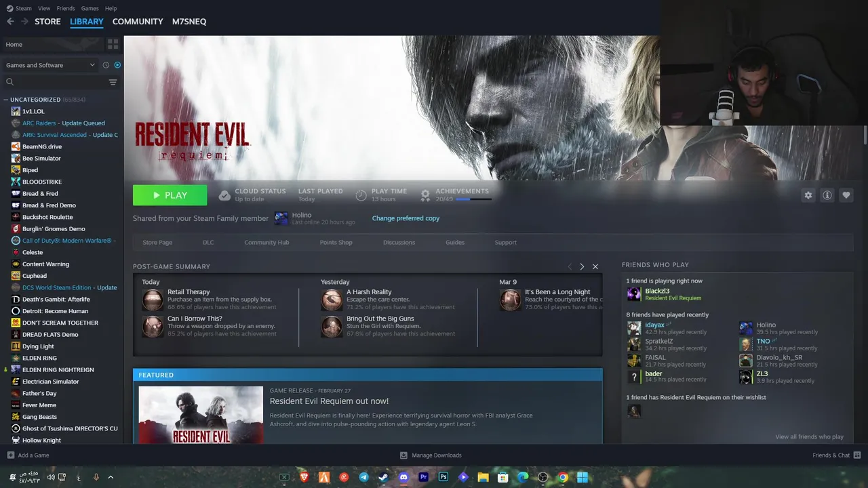Viewport: 868px width, 488px height.
Task: Open game settings gear icon
Action: click(x=808, y=195)
